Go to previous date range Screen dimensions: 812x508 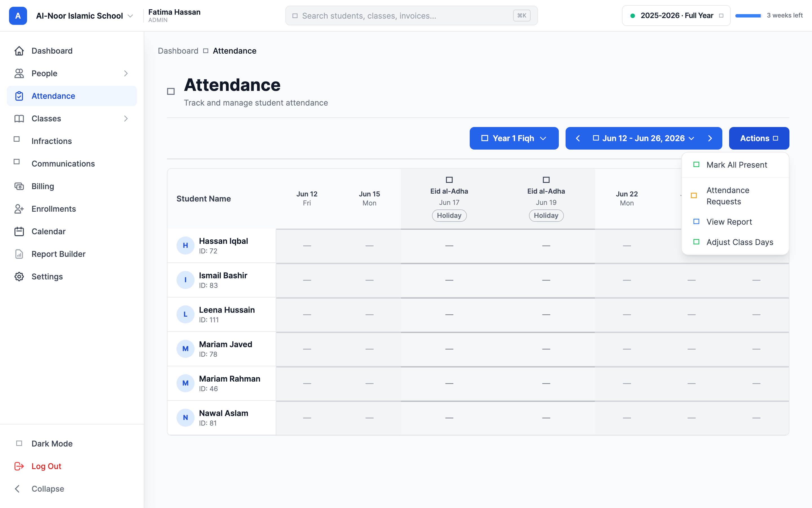[x=578, y=138]
